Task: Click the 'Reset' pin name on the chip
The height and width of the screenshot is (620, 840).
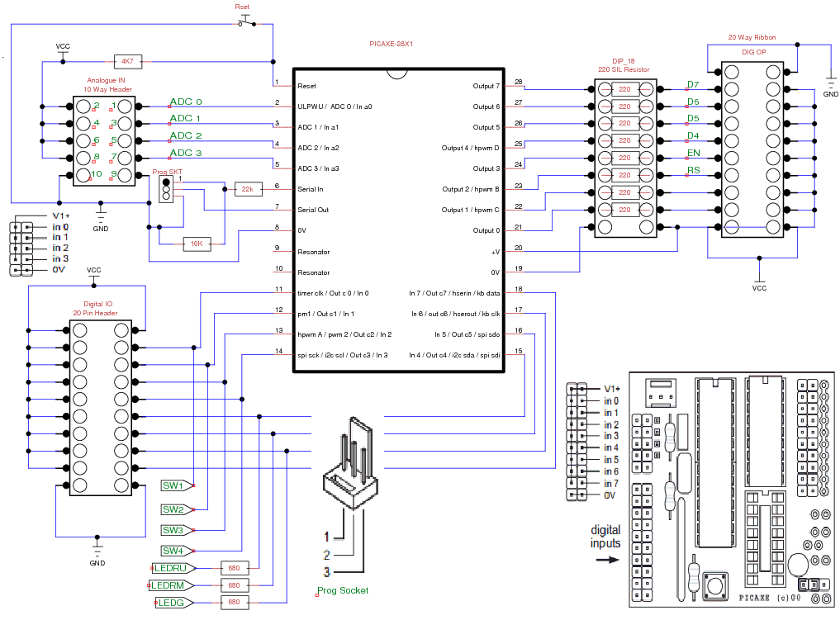Action: click(x=307, y=86)
